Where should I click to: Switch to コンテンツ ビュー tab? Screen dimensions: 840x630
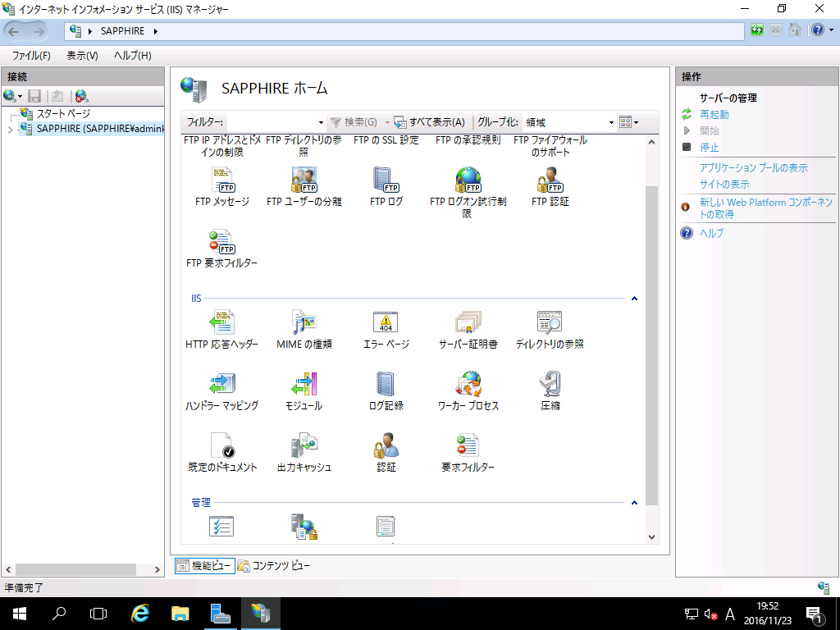click(274, 566)
